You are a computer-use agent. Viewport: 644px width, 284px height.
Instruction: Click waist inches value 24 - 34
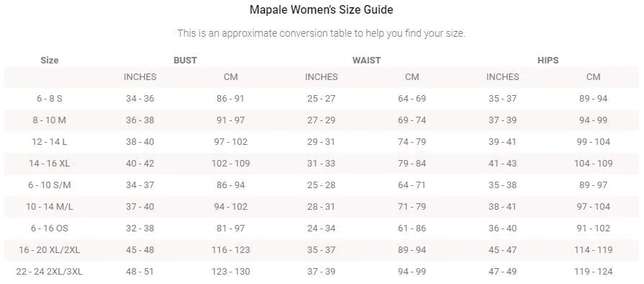click(x=321, y=228)
